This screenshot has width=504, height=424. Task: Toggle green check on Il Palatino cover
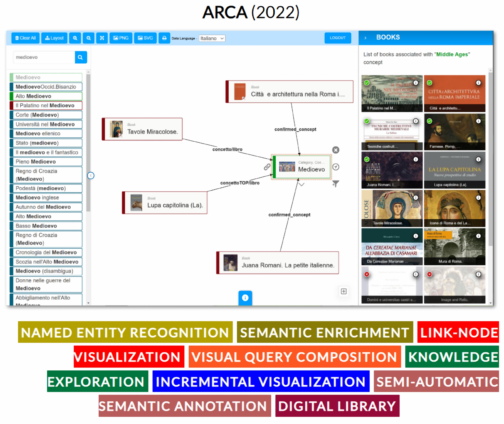coord(367,83)
